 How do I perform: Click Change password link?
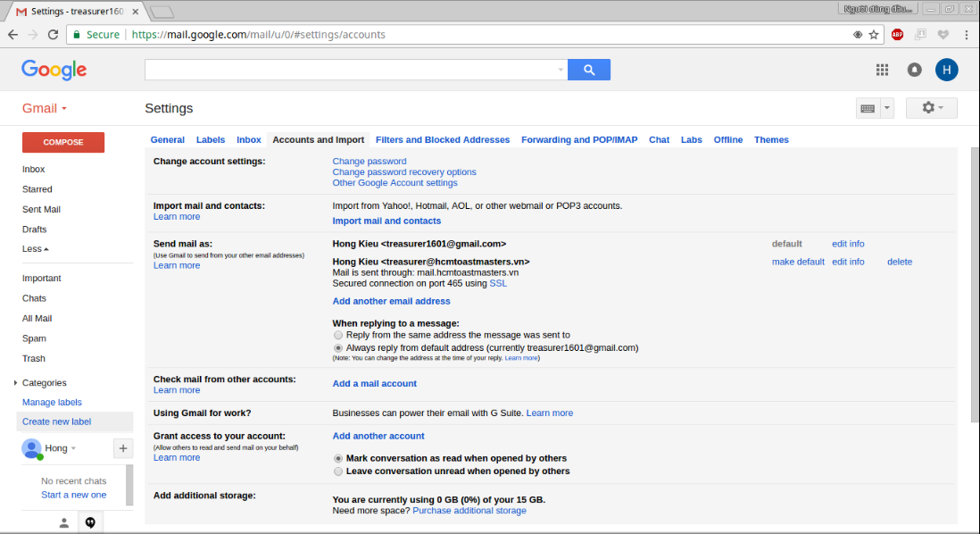[x=370, y=162]
